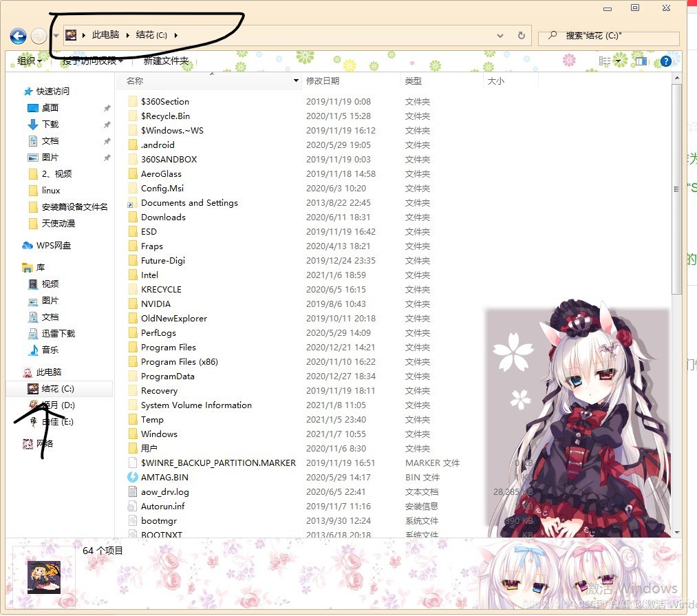The image size is (697, 616).
Task: Click the change view icon
Action: coord(605,61)
